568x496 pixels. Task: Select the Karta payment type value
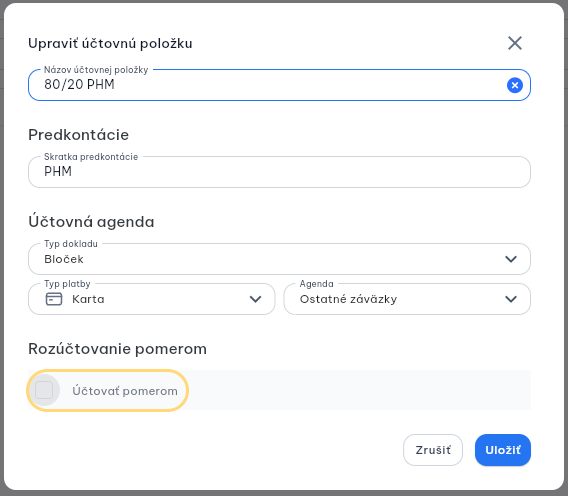pyautogui.click(x=88, y=299)
